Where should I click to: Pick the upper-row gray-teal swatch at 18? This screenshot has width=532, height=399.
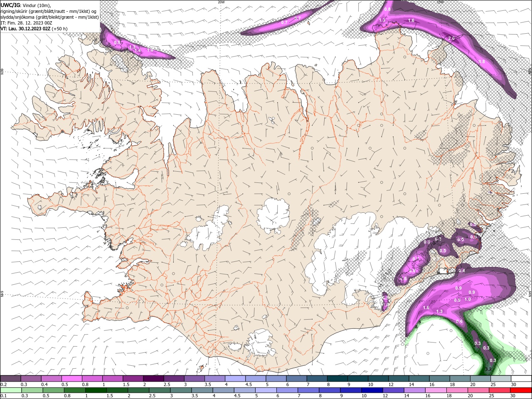(x=460, y=379)
